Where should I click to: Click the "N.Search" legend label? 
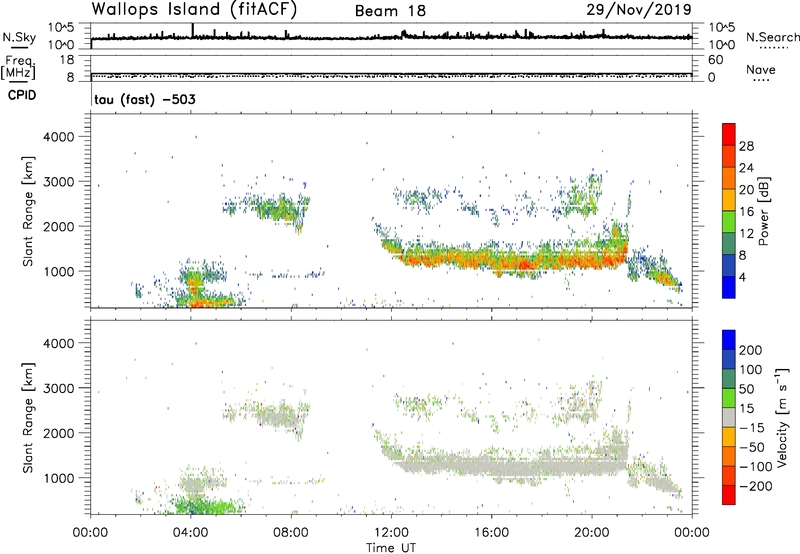[772, 37]
